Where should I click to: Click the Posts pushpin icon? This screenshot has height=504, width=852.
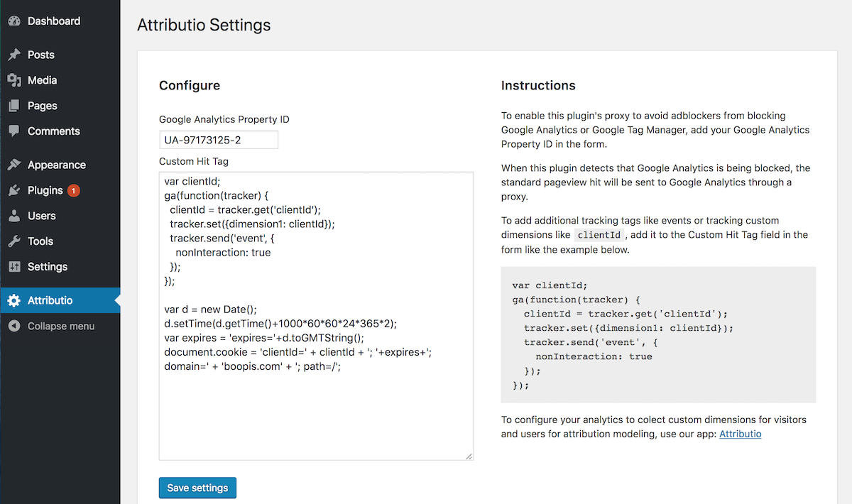(14, 55)
